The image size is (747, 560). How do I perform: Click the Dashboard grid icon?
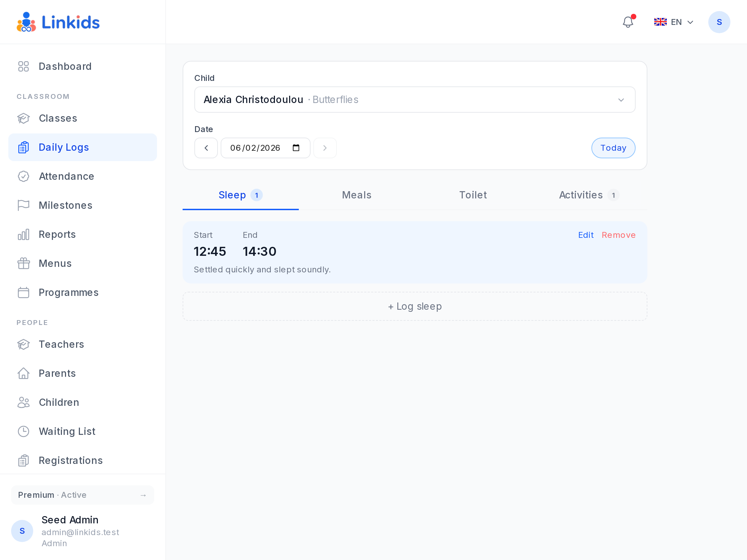[24, 66]
